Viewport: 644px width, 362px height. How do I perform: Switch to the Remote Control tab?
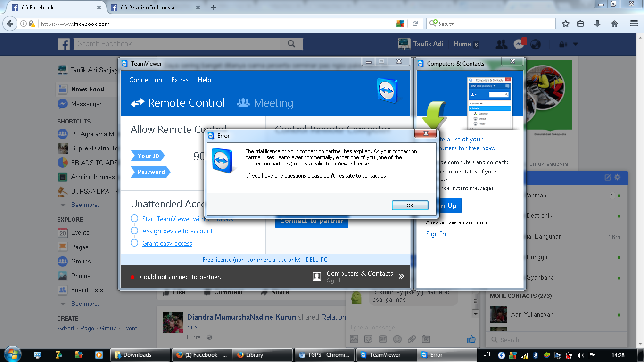click(x=178, y=103)
